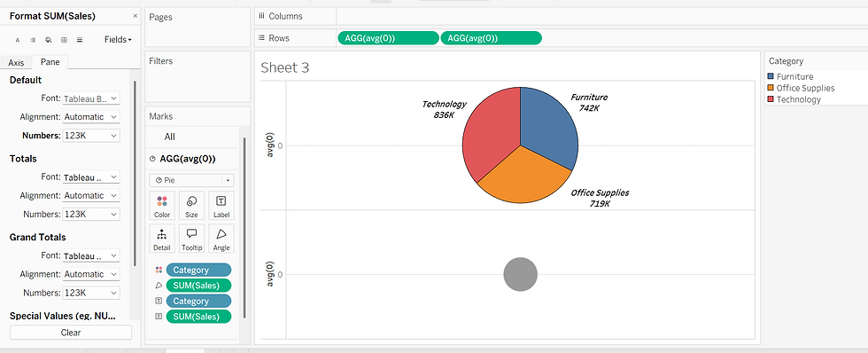
Task: Click label icon beside bottom SUM(Sales) pill
Action: point(159,317)
